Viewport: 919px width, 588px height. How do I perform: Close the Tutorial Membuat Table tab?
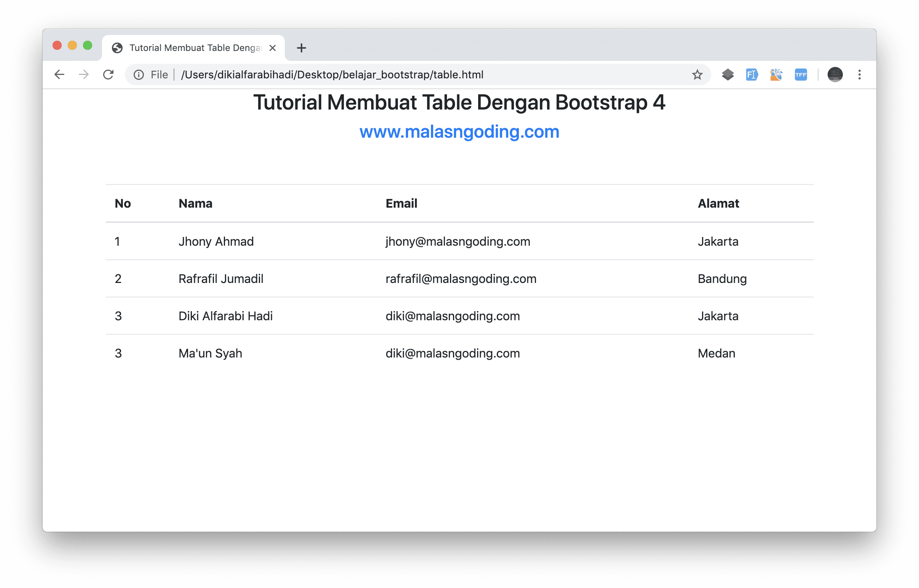pyautogui.click(x=273, y=47)
